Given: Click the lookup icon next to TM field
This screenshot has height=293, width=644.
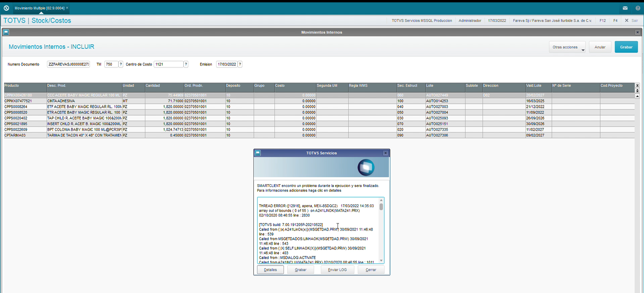Looking at the screenshot, I should [x=121, y=64].
